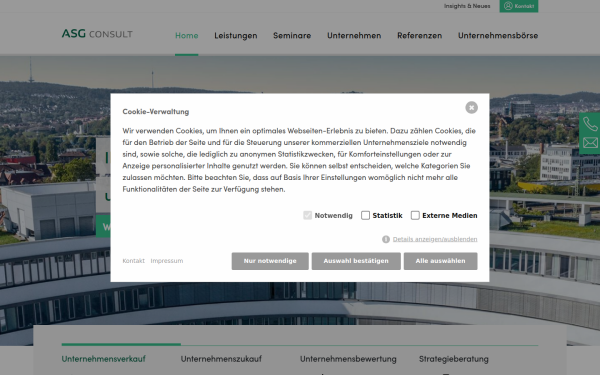Image resolution: width=600 pixels, height=375 pixels.
Task: Accept all cookies with Alle auswählen
Action: point(440,261)
